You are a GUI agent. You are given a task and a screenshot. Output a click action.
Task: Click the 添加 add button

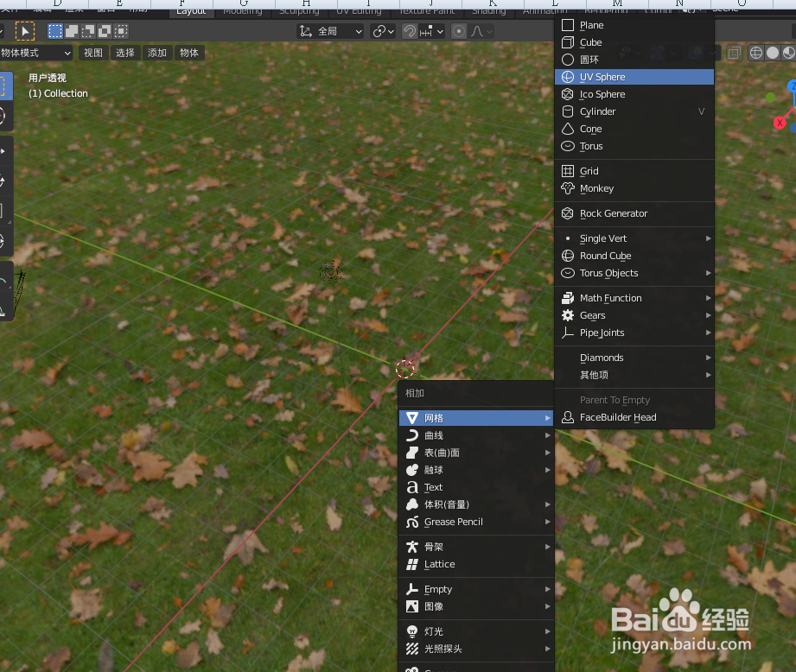tap(156, 52)
